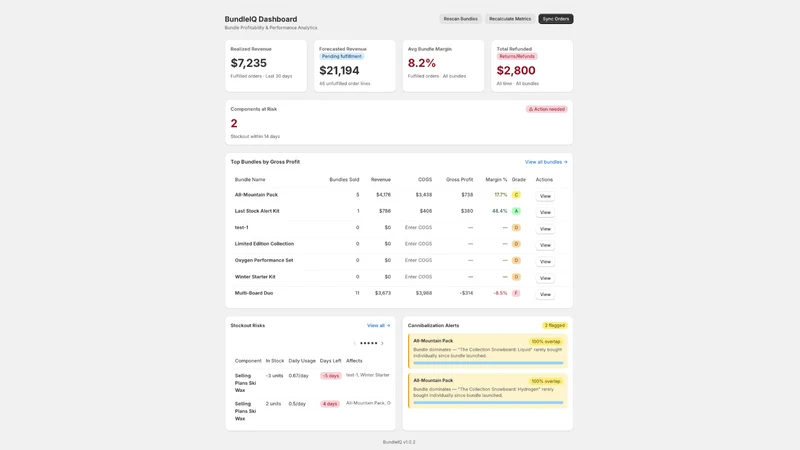The width and height of the screenshot is (800, 450).
Task: View the Multi-Board Duo bundle
Action: [x=545, y=294]
